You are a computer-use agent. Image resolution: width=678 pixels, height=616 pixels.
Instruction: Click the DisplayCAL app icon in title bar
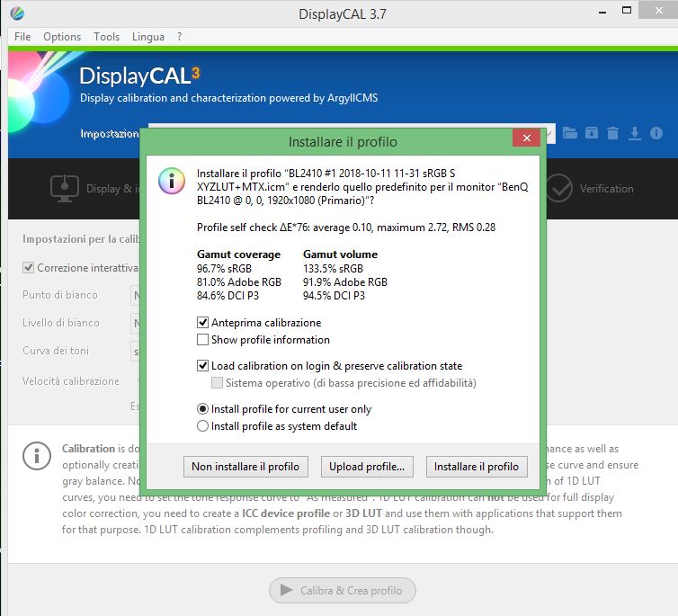tap(17, 13)
